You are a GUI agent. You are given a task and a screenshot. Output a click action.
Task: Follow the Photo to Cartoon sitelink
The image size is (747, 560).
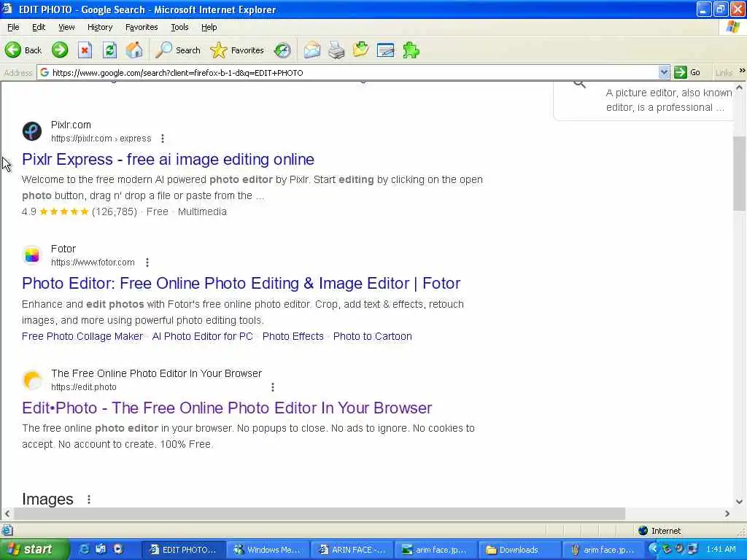point(373,336)
